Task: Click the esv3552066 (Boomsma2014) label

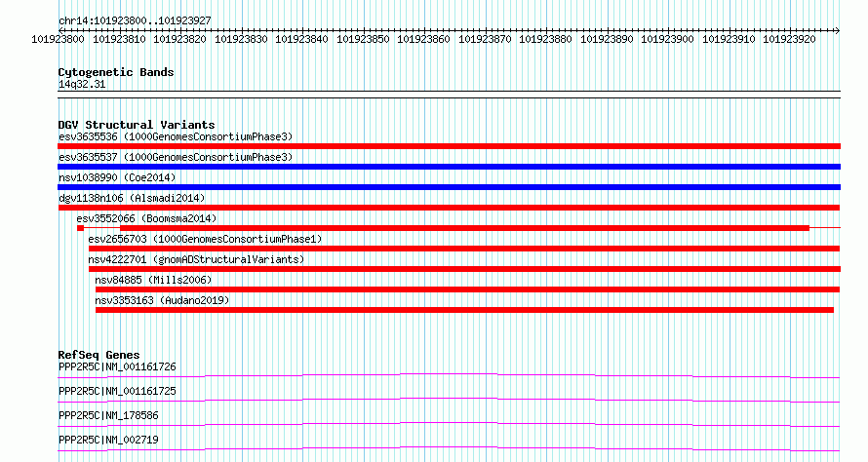Action: click(146, 218)
